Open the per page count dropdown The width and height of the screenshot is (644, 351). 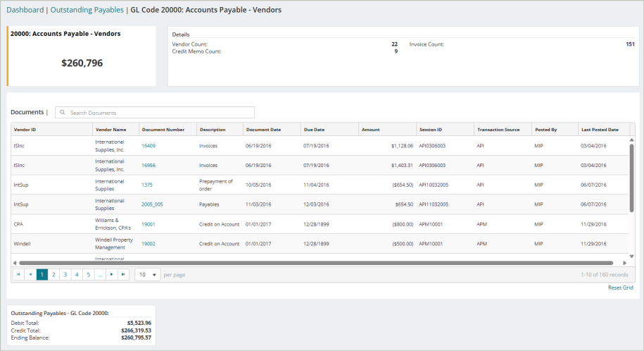click(x=147, y=274)
